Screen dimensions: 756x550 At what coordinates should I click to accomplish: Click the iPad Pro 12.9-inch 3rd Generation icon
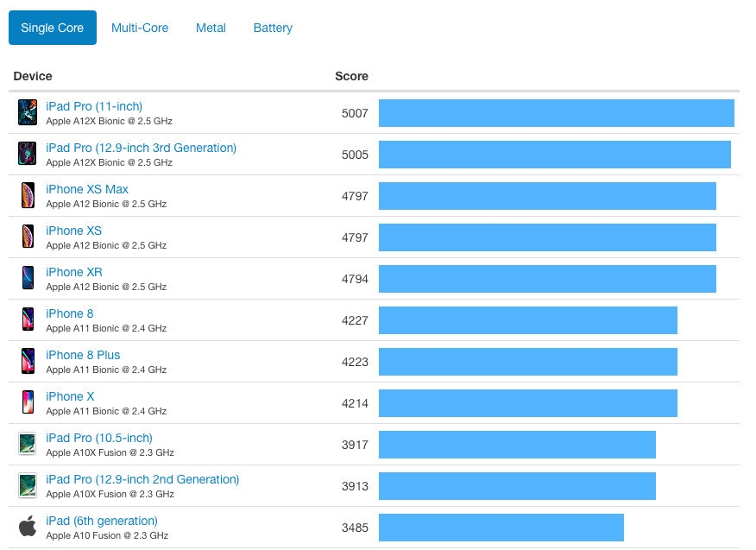click(x=28, y=154)
